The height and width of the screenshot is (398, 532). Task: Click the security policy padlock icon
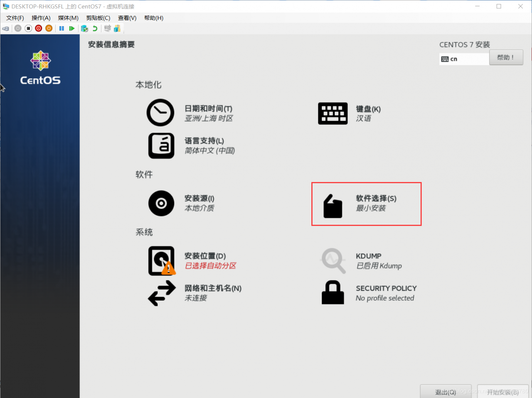[x=333, y=292]
